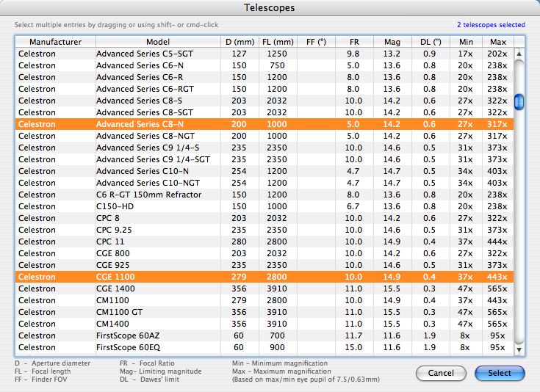Select the CPC 8 telescope row
Image resolution: width=540 pixels, height=392 pixels.
click(264, 218)
